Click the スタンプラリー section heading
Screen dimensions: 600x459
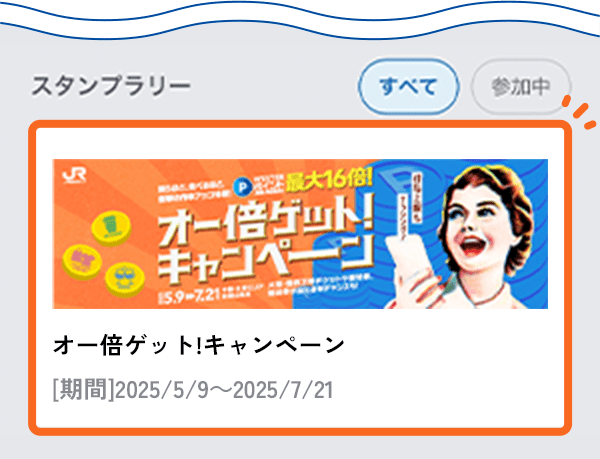111,86
